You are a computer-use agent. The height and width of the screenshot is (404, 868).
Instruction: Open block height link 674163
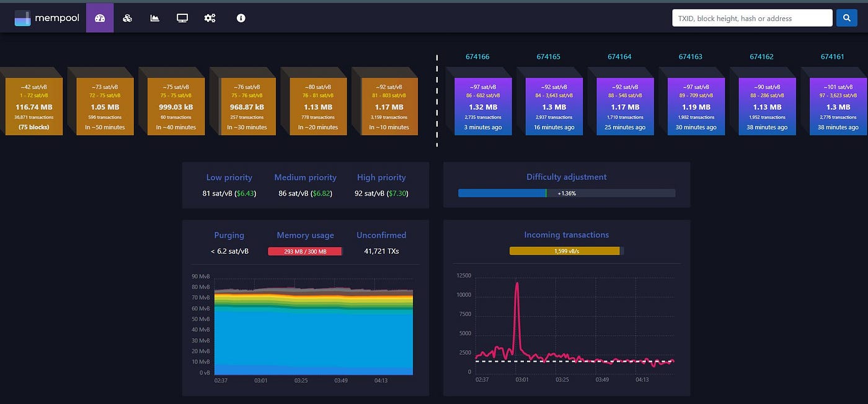coord(691,56)
